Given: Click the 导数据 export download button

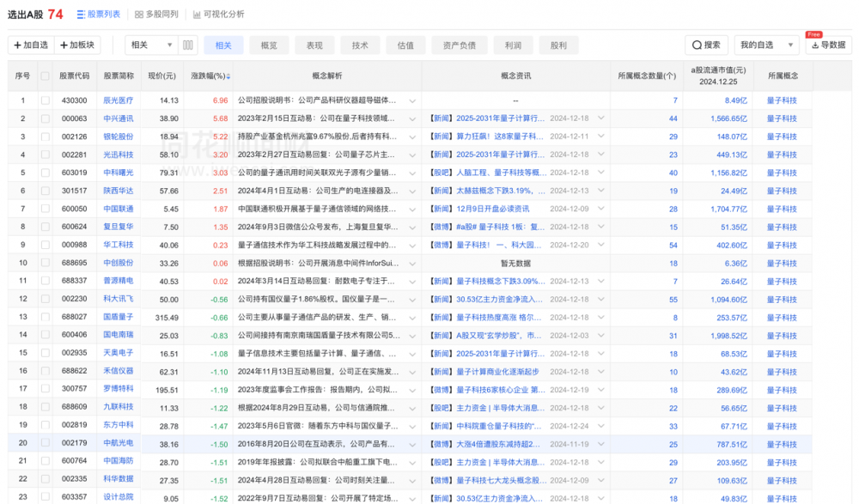Looking at the screenshot, I should [825, 45].
